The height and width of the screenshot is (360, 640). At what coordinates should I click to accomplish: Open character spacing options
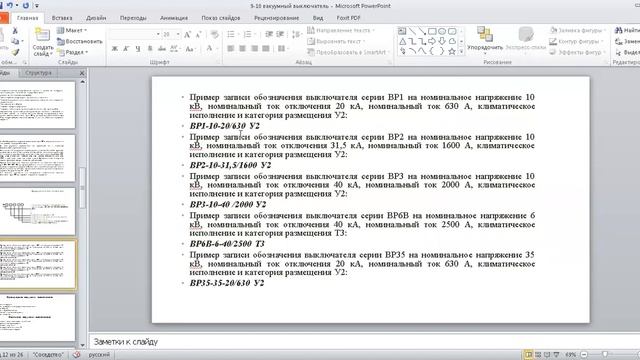coord(175,49)
